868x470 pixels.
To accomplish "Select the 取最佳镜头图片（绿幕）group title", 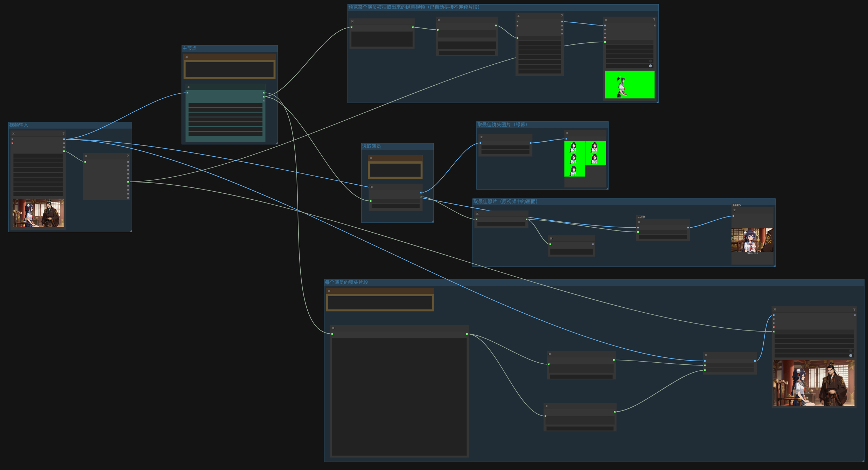I will (502, 124).
